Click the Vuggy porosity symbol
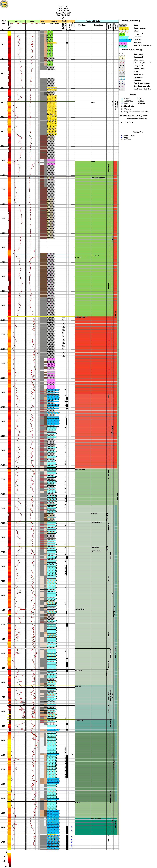 click(x=121, y=137)
